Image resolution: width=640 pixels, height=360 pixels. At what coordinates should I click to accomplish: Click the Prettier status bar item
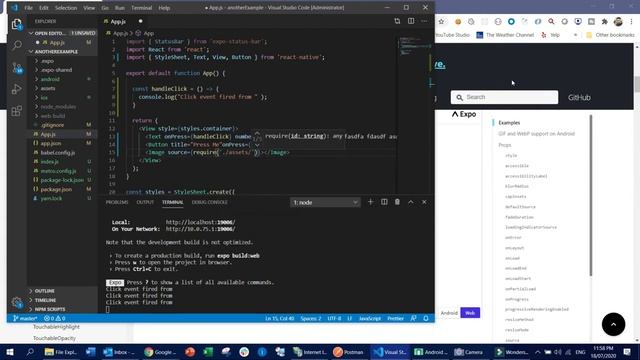(x=395, y=318)
